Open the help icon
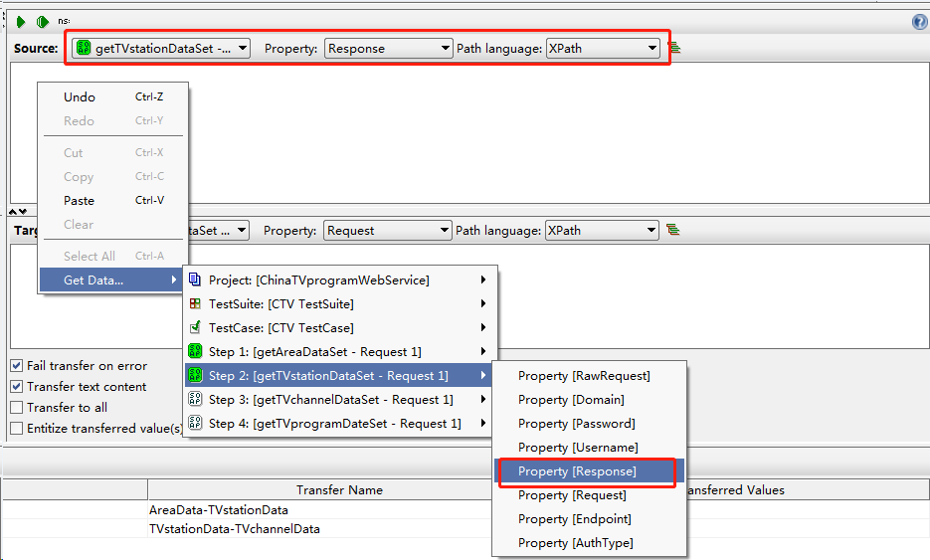 (919, 22)
